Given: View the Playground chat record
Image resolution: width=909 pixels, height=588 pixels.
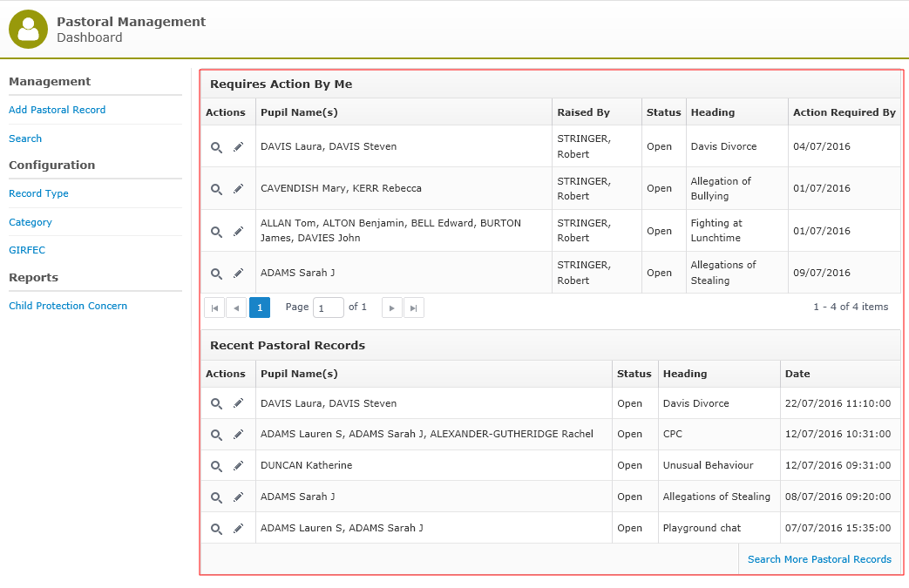Looking at the screenshot, I should [216, 529].
